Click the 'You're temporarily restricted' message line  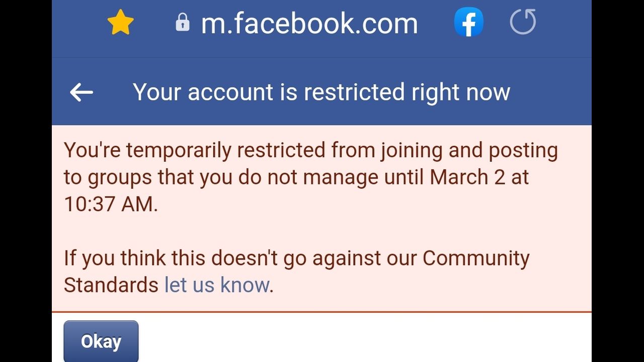tap(196, 150)
